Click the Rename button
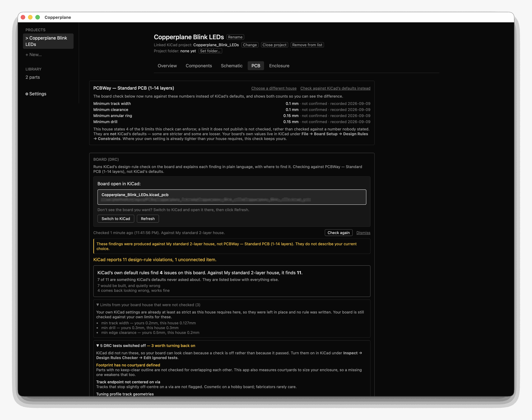 click(235, 37)
